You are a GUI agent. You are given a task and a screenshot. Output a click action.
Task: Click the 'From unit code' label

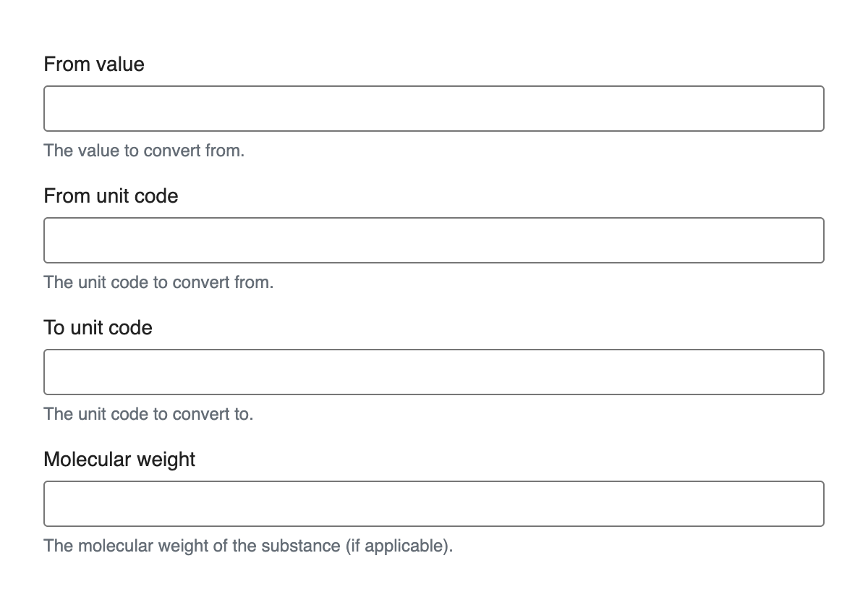coord(111,196)
